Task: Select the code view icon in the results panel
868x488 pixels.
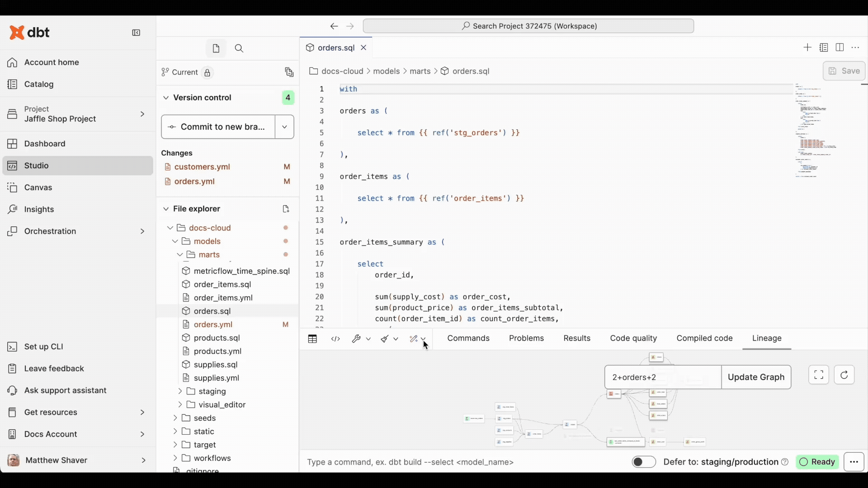Action: (x=335, y=339)
